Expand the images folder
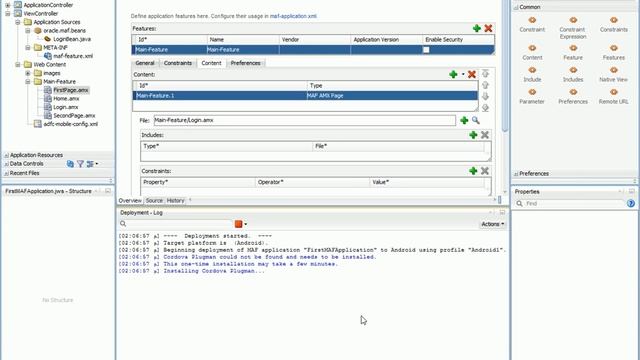The height and width of the screenshot is (360, 640). point(28,73)
